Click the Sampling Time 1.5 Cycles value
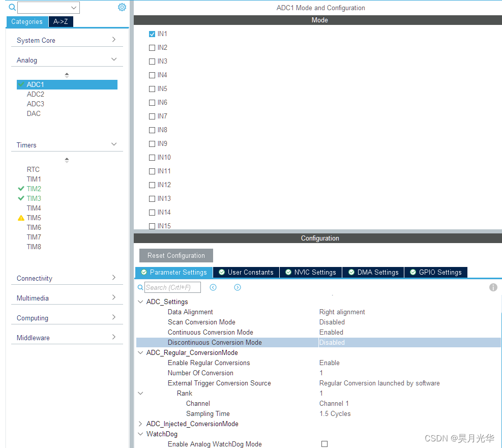The width and height of the screenshot is (502, 448). [335, 413]
